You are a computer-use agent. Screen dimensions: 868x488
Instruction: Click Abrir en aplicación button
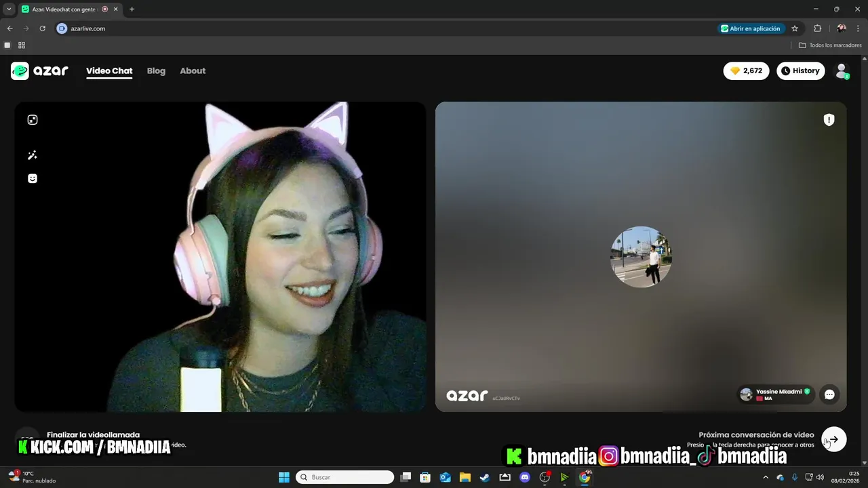(x=751, y=28)
